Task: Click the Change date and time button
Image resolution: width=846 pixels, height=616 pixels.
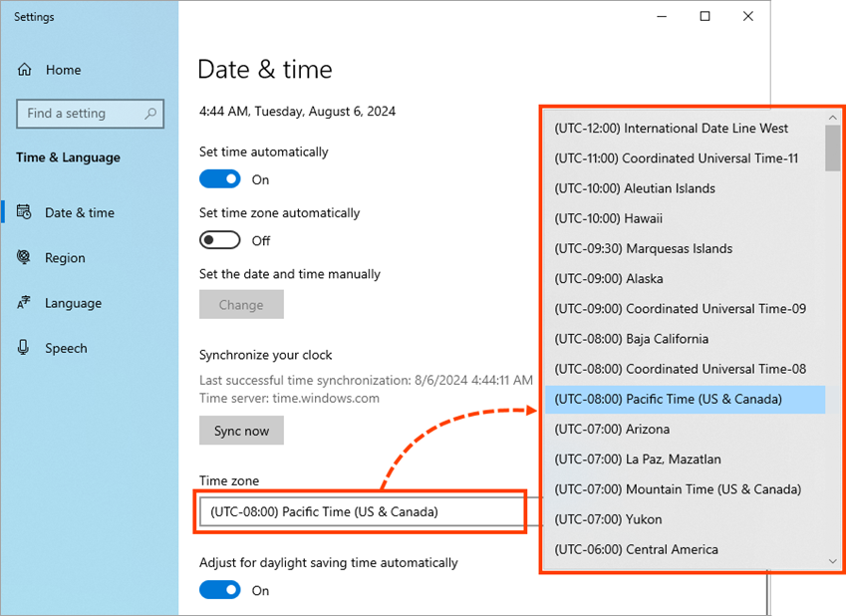Action: click(241, 304)
